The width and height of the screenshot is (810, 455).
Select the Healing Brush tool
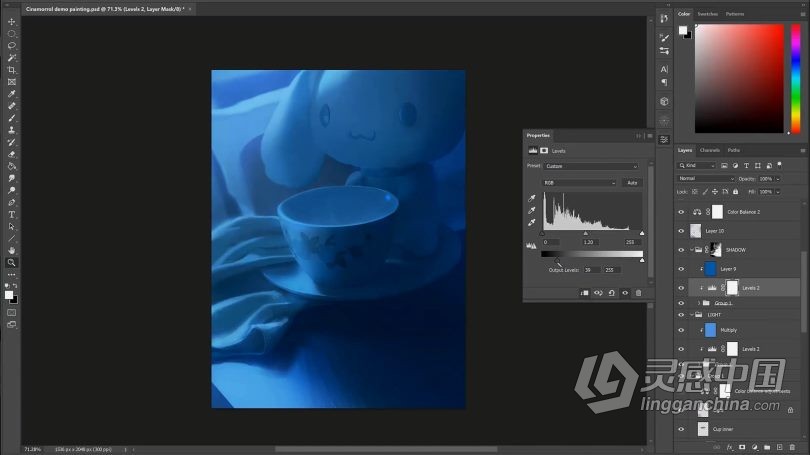tap(11, 106)
